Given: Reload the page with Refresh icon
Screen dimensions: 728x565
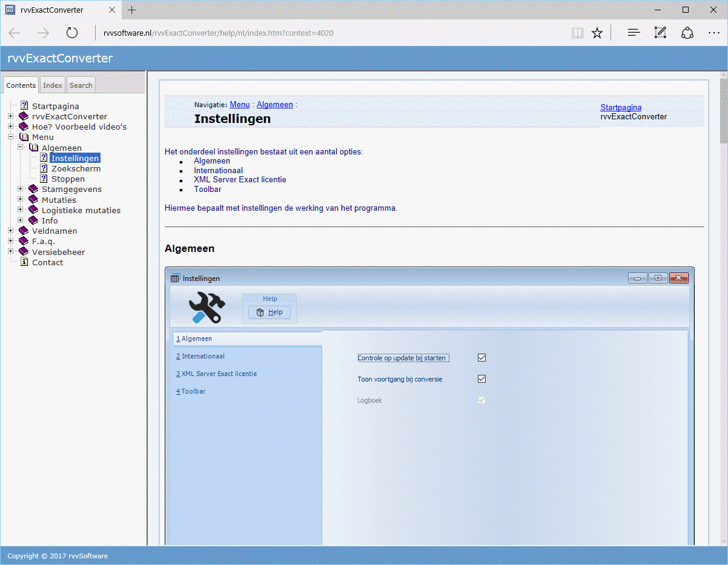Looking at the screenshot, I should point(72,33).
